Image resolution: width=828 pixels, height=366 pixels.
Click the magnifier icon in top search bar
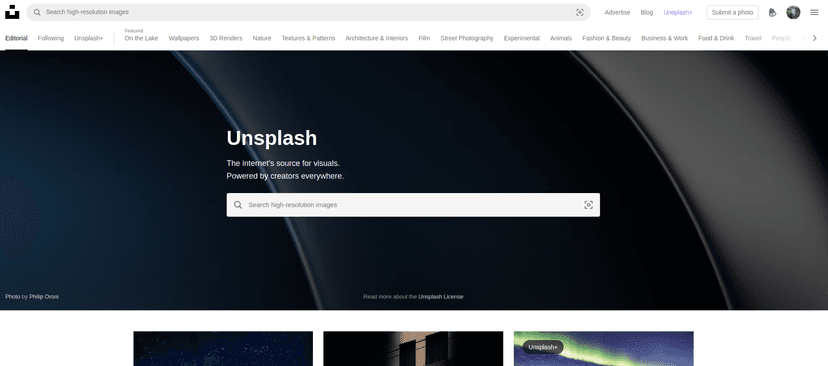point(37,12)
